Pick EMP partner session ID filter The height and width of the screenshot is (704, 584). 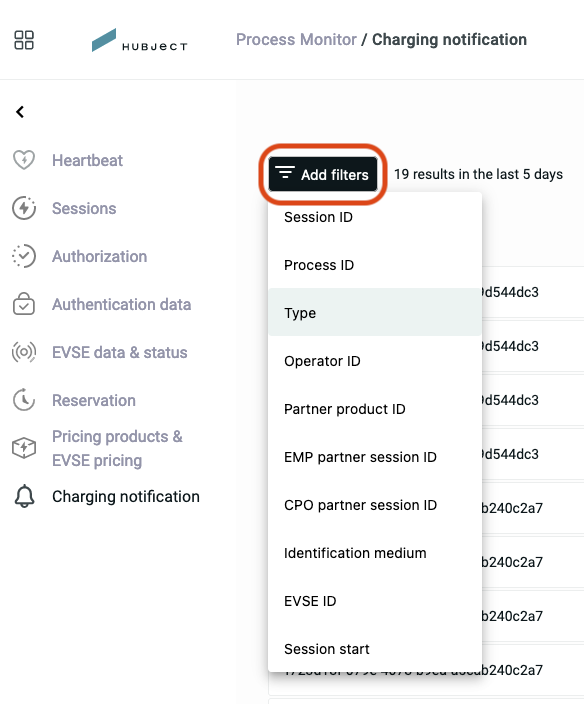tap(375, 457)
